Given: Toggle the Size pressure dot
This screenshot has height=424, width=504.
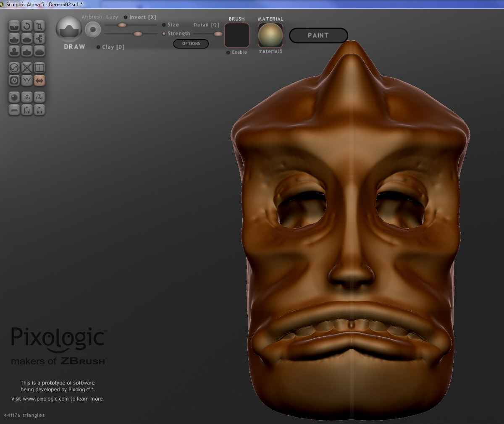Looking at the screenshot, I should (164, 25).
